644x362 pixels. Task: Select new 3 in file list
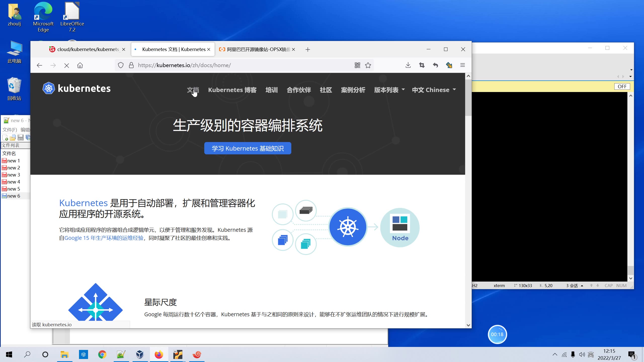[13, 175]
